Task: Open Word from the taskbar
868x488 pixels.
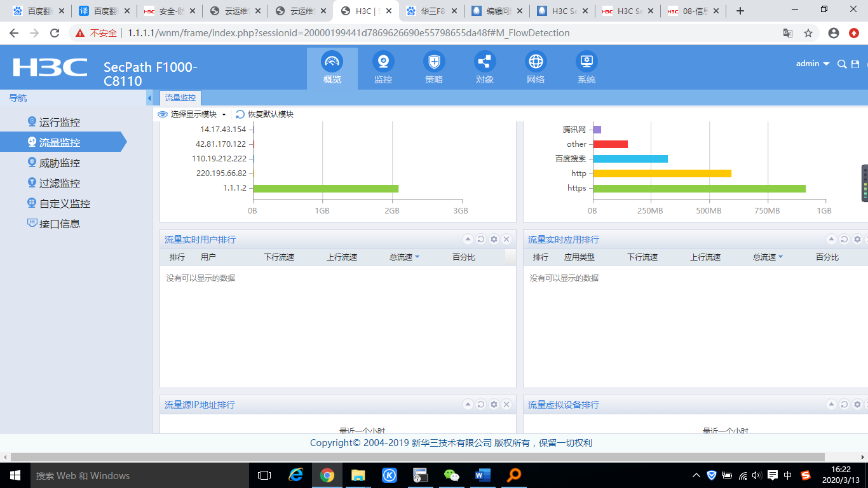Action: click(482, 475)
